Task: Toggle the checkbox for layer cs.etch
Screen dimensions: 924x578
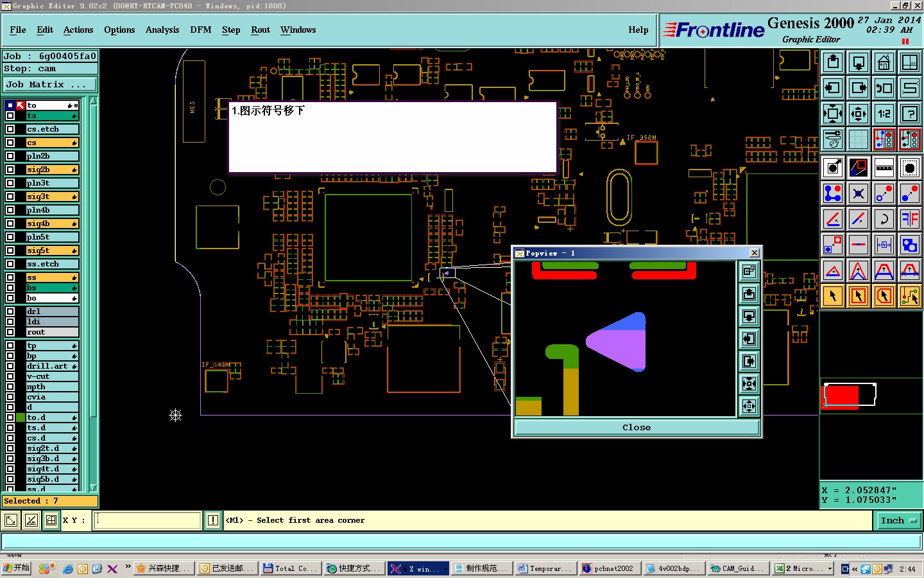Action: (10, 129)
